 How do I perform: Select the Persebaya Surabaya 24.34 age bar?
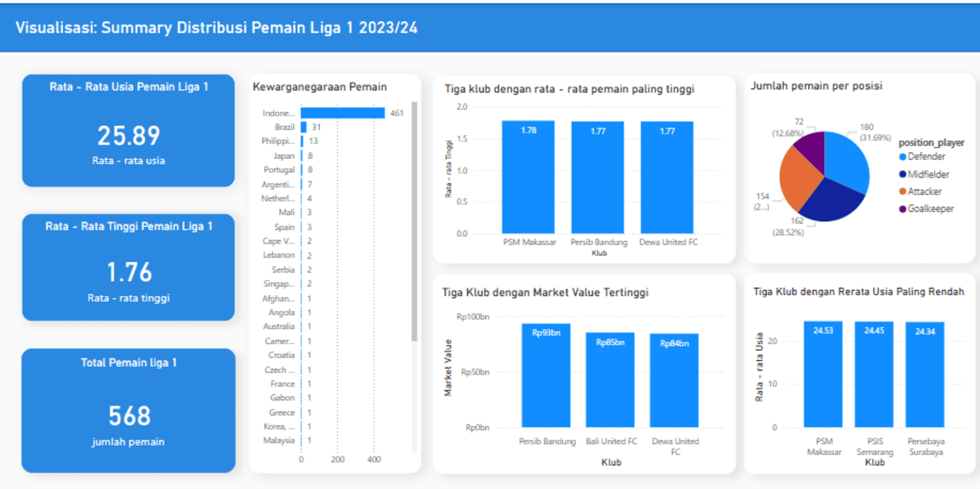(x=925, y=375)
